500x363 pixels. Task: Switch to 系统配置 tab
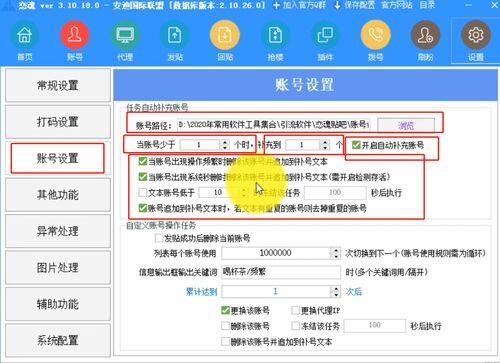point(58,340)
